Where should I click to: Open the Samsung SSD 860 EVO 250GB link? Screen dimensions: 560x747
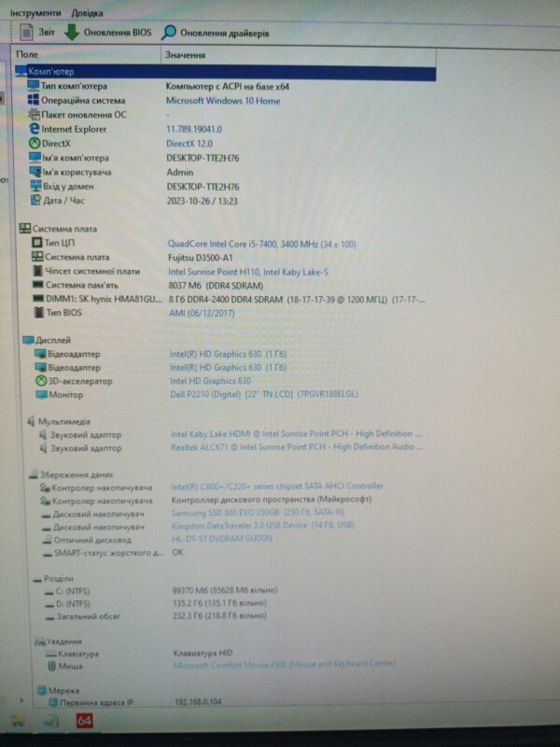click(258, 513)
